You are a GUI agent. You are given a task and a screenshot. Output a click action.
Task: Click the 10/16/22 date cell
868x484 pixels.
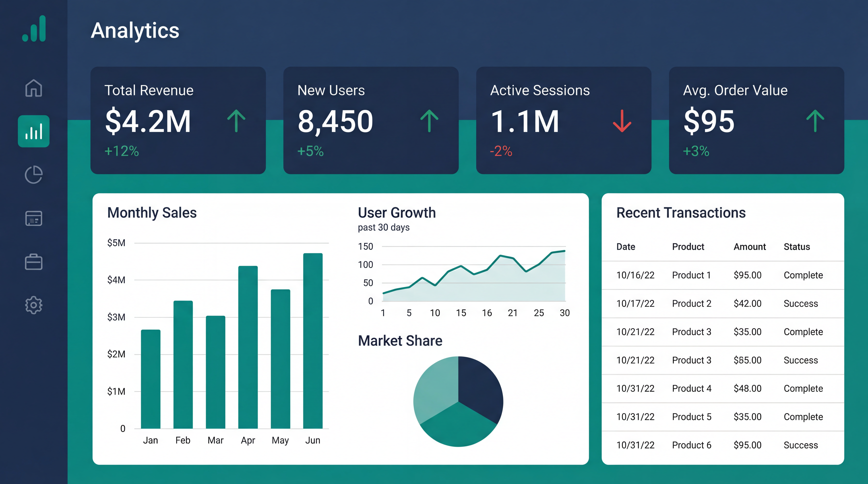point(635,275)
